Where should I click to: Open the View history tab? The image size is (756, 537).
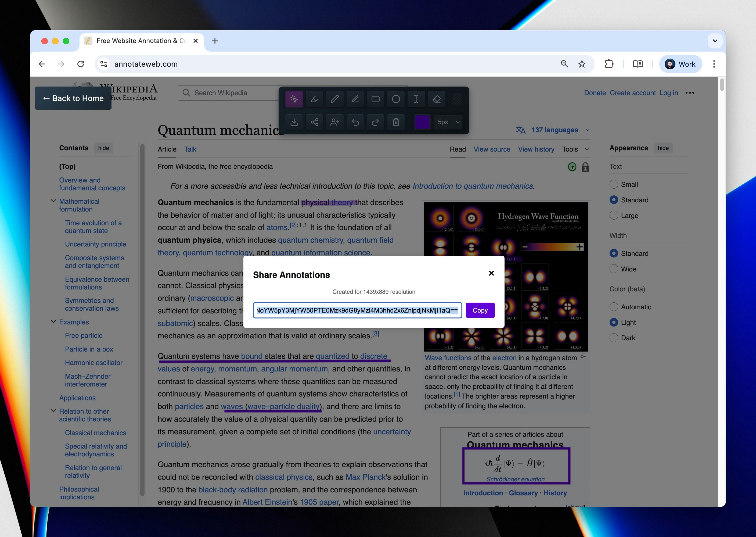[536, 149]
